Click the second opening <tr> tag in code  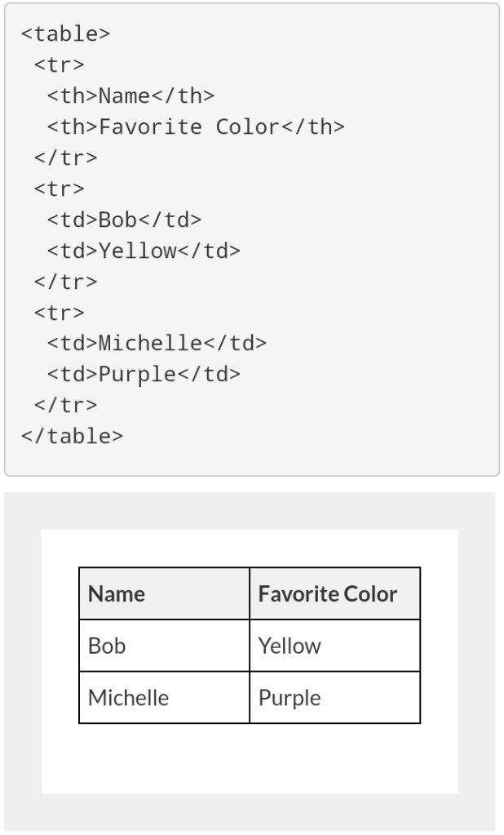tap(59, 189)
